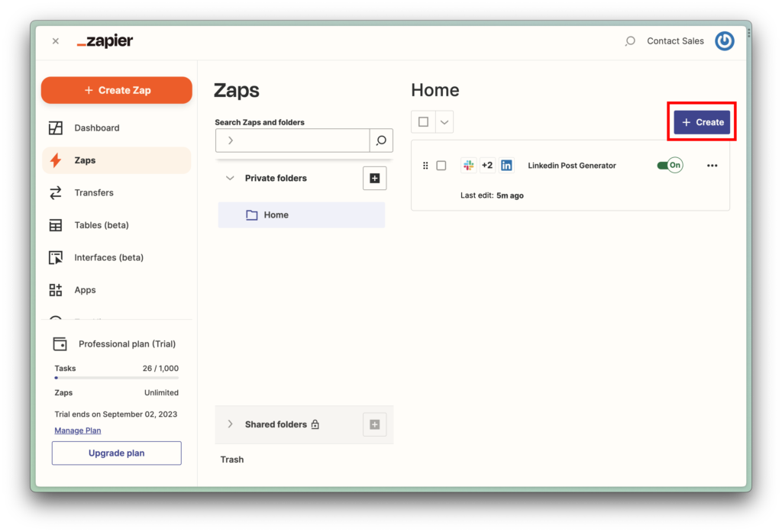Grab the drag handle of Linkedin Post Generator
Image resolution: width=782 pixels, height=532 pixels.
(x=425, y=166)
